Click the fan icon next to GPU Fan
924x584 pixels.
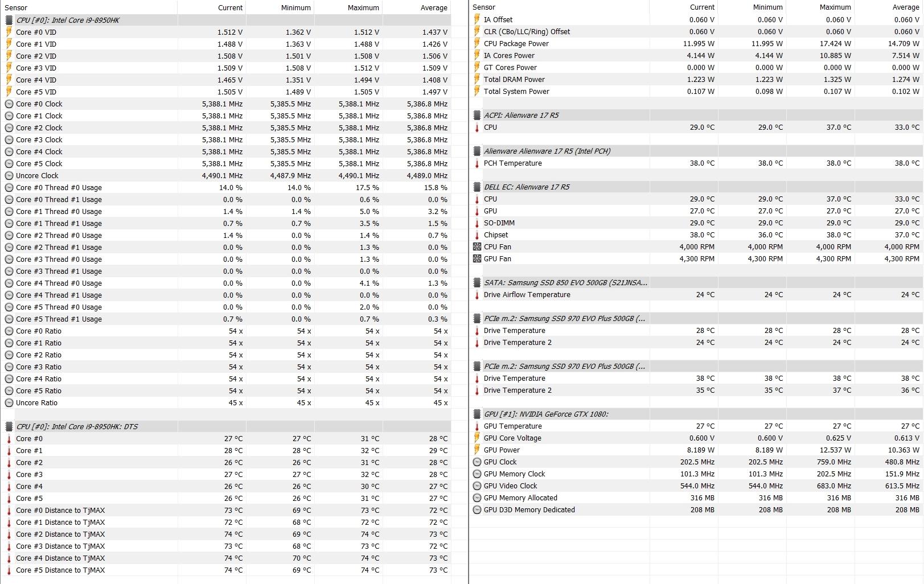point(477,259)
